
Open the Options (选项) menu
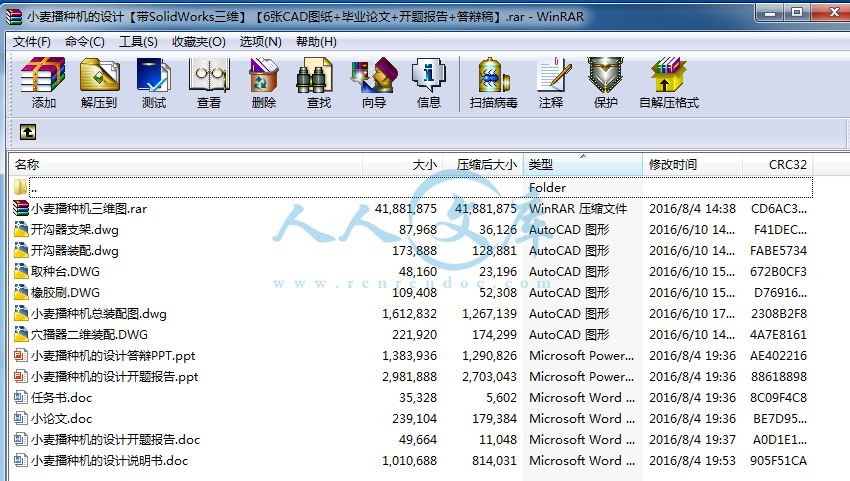[261, 42]
